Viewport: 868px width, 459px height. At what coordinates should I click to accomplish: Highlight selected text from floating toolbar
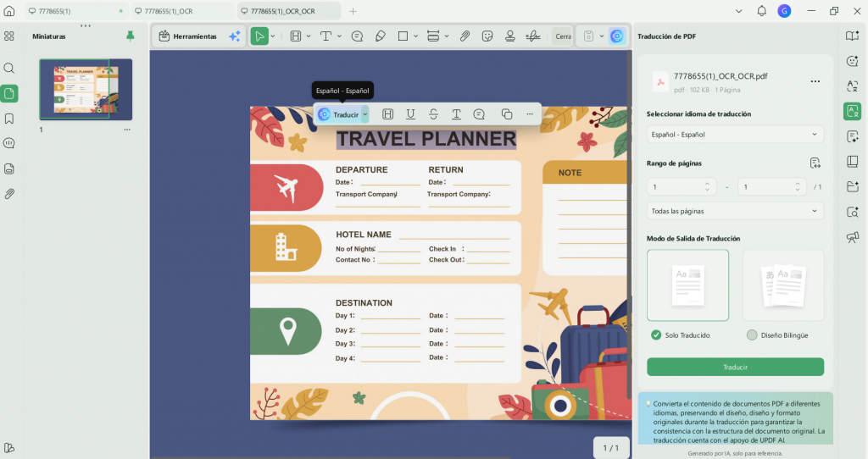click(387, 114)
